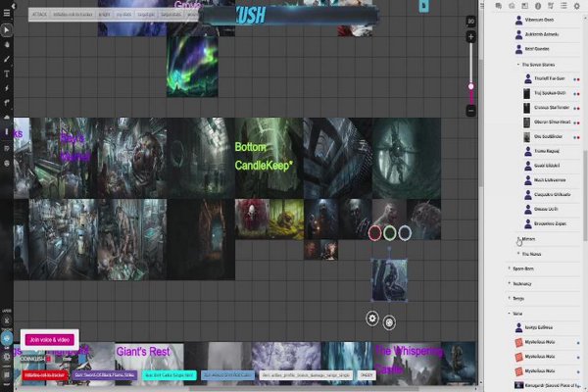The image size is (588, 392).
Task: Select the Measure ruler tool
Action: 7,102
